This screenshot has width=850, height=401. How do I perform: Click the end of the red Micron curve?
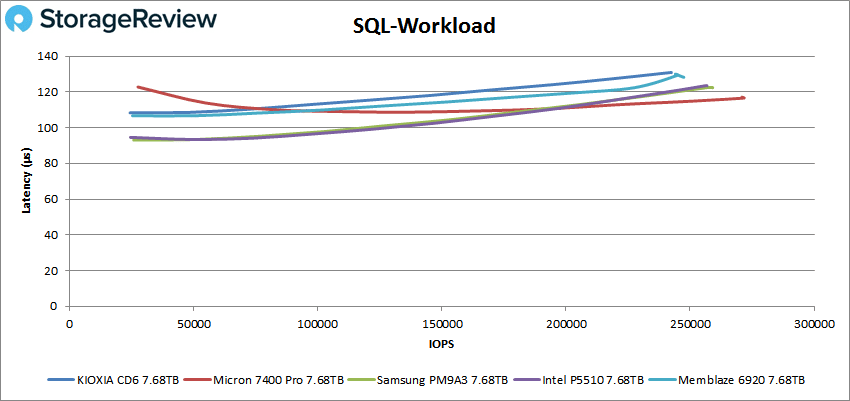[x=744, y=98]
